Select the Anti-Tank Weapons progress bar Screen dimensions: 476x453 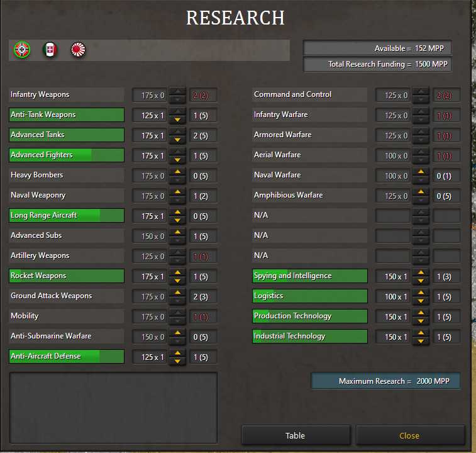pos(67,115)
